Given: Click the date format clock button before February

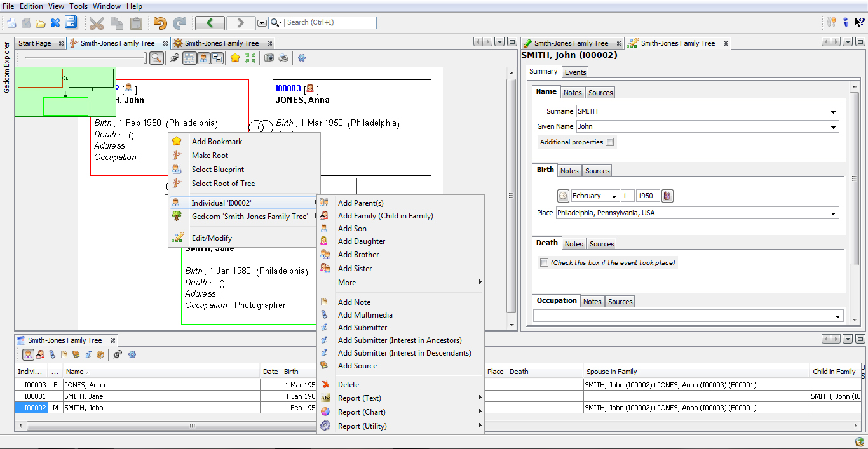Looking at the screenshot, I should [x=563, y=196].
